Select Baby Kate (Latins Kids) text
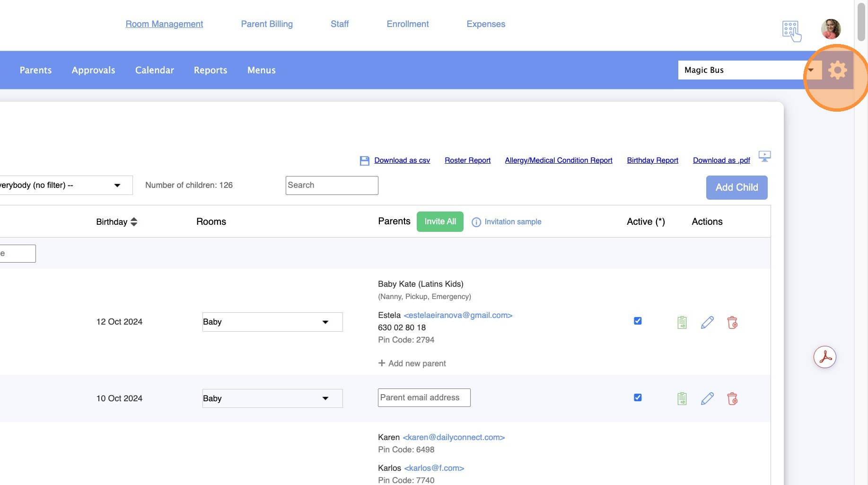The image size is (868, 485). 421,284
